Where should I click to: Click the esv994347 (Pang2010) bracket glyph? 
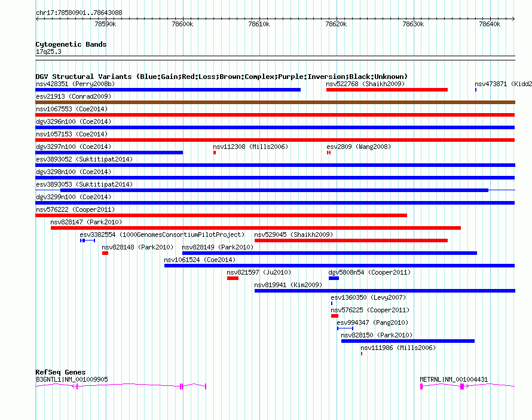pyautogui.click(x=345, y=328)
